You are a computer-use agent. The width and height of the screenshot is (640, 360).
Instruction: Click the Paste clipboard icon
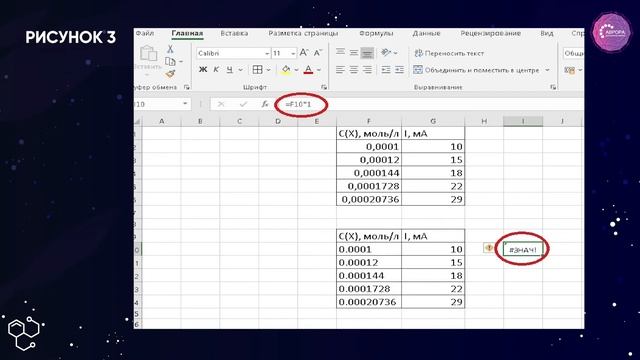(148, 54)
